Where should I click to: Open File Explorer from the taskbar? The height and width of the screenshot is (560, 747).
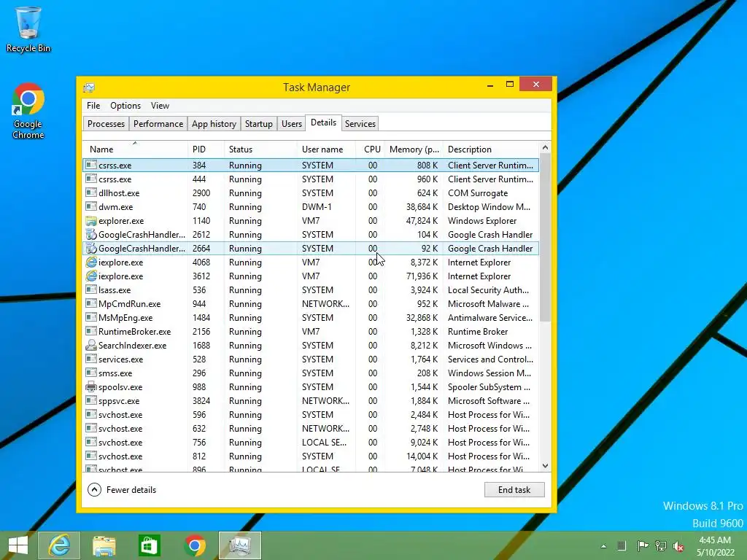click(x=104, y=545)
